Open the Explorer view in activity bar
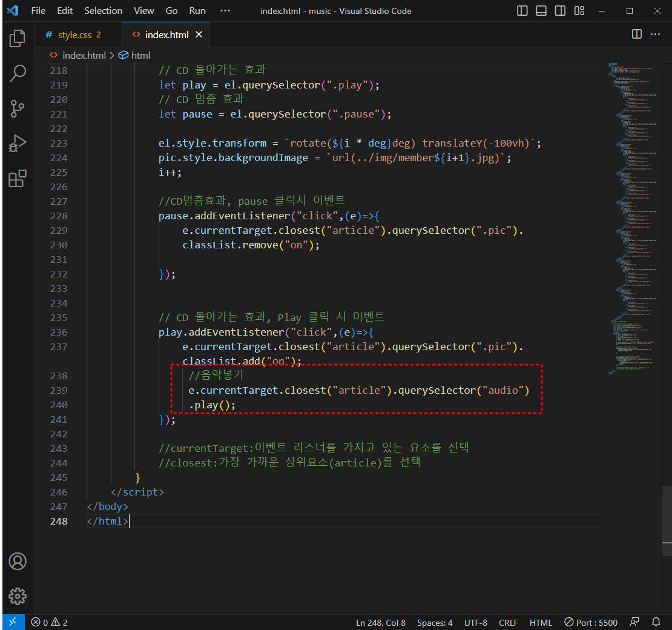 (x=18, y=39)
